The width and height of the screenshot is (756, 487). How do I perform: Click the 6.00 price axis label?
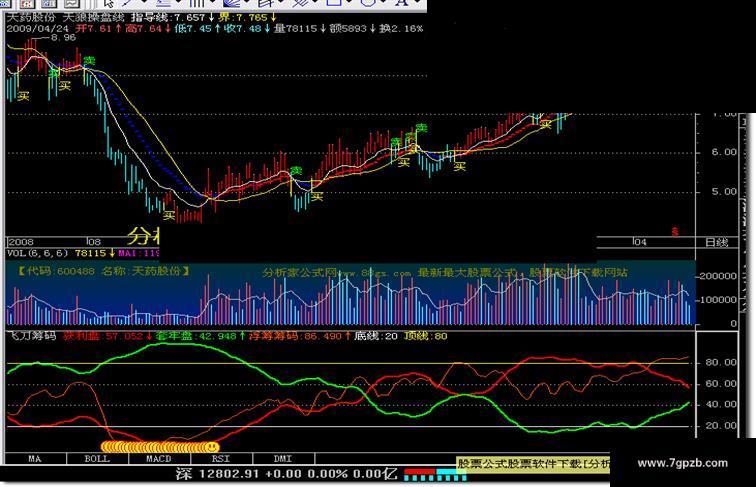[x=724, y=152]
